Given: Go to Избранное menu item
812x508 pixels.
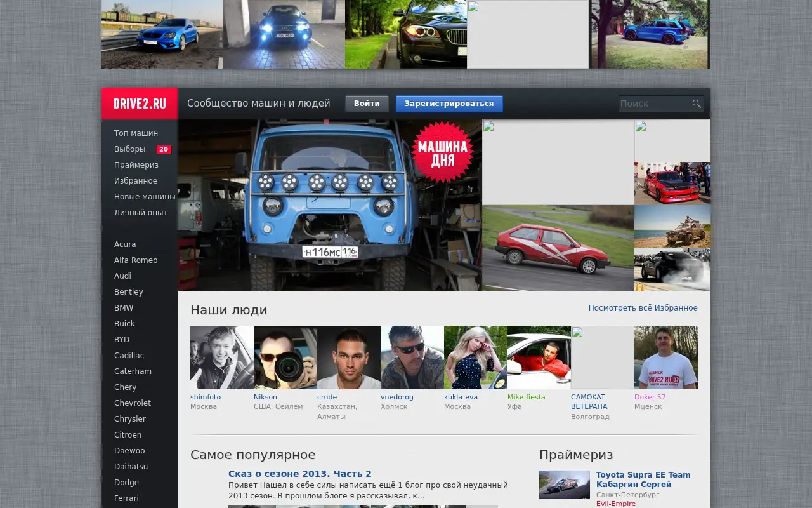Looking at the screenshot, I should [136, 181].
